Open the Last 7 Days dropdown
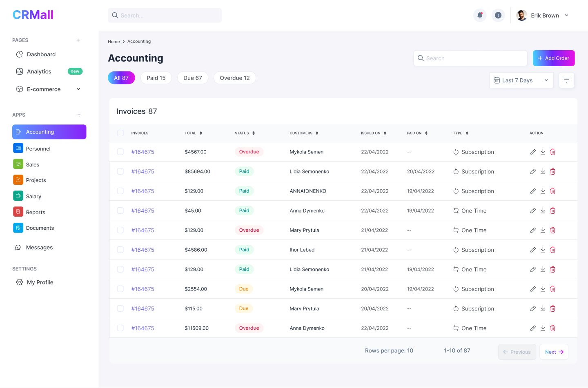The width and height of the screenshot is (588, 388). (521, 80)
